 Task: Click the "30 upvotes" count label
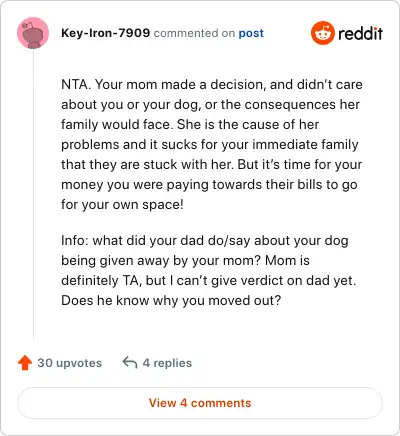(70, 363)
